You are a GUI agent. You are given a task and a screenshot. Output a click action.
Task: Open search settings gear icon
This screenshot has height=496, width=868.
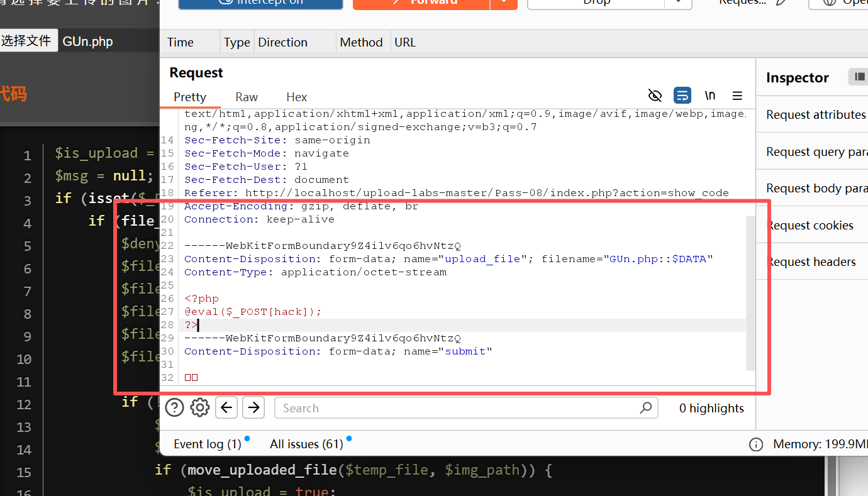199,407
